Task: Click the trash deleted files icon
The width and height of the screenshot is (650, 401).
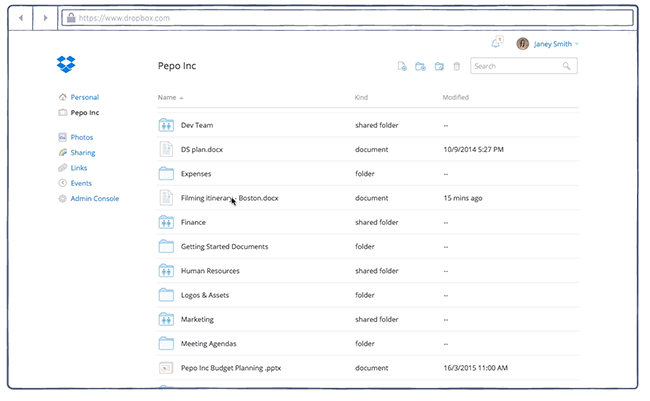Action: click(x=457, y=66)
